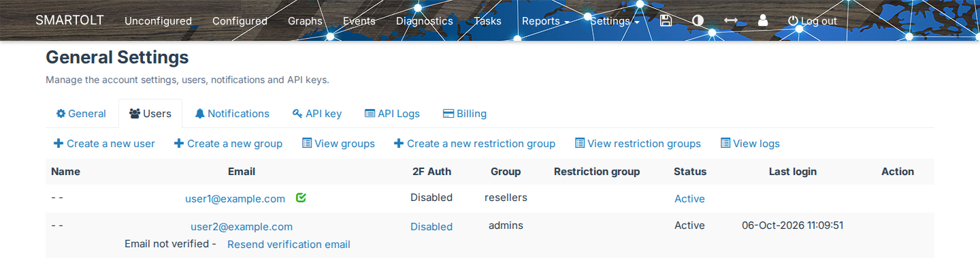The width and height of the screenshot is (980, 265).
Task: Click the Email column header
Action: pyautogui.click(x=242, y=172)
